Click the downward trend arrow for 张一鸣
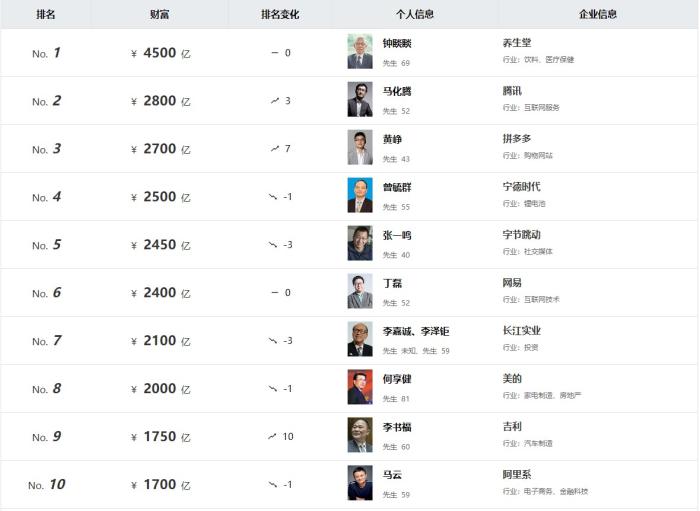This screenshot has width=700, height=511. pos(273,244)
